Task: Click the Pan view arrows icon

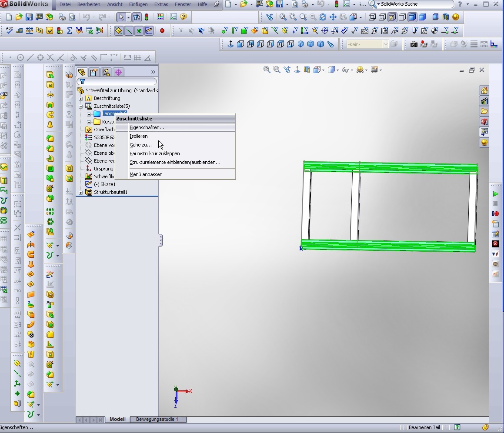Action: pos(333,17)
